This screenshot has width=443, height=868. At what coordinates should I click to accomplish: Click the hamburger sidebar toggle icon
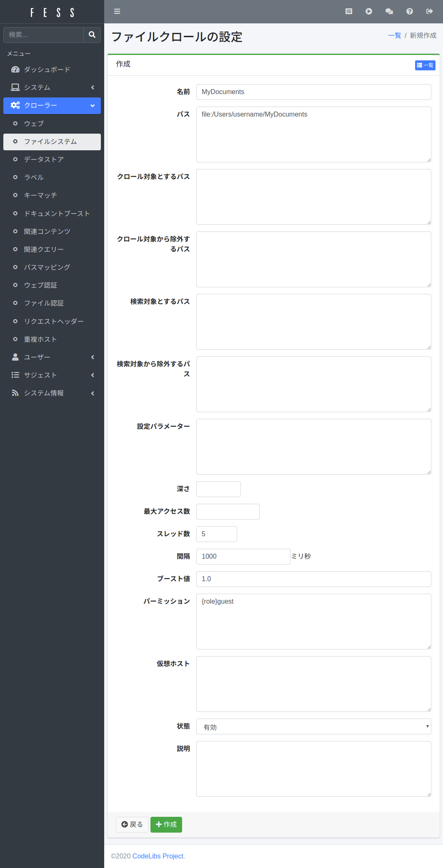(117, 11)
